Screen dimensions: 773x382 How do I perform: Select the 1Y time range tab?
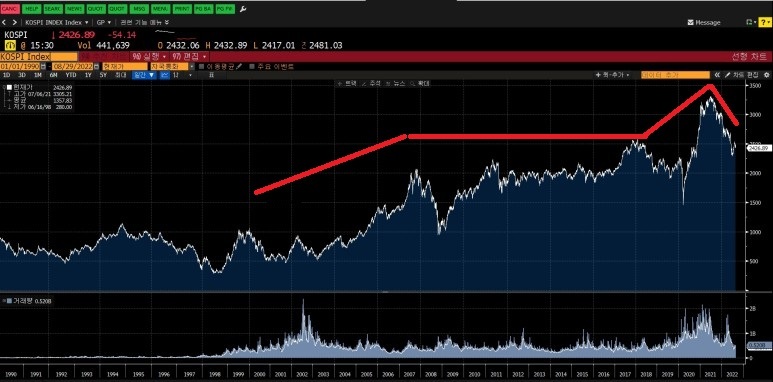tap(88, 75)
